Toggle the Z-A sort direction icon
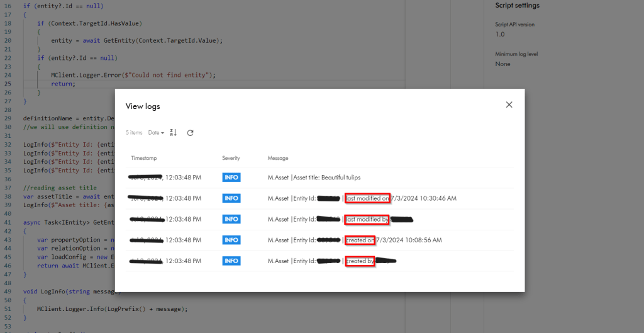 pyautogui.click(x=174, y=133)
